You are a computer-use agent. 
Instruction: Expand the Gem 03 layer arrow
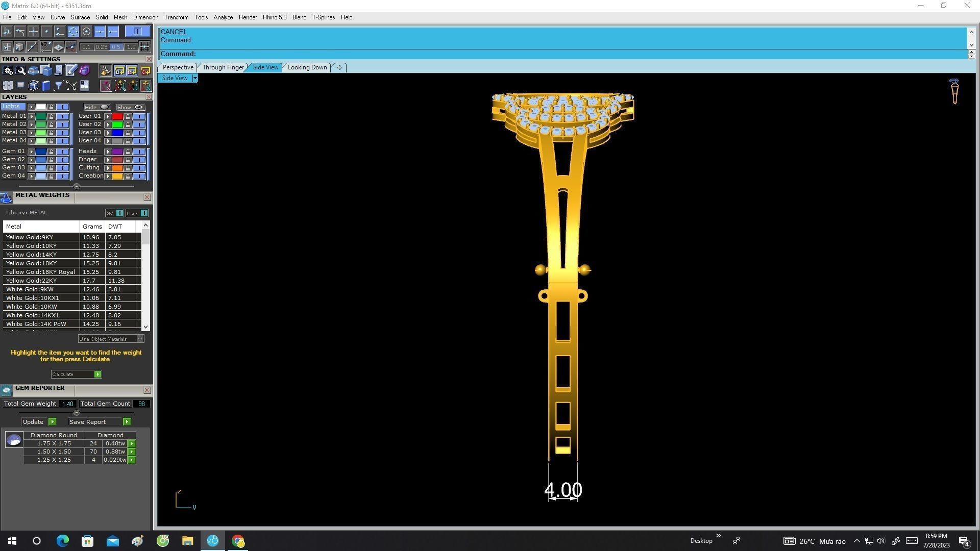click(32, 168)
